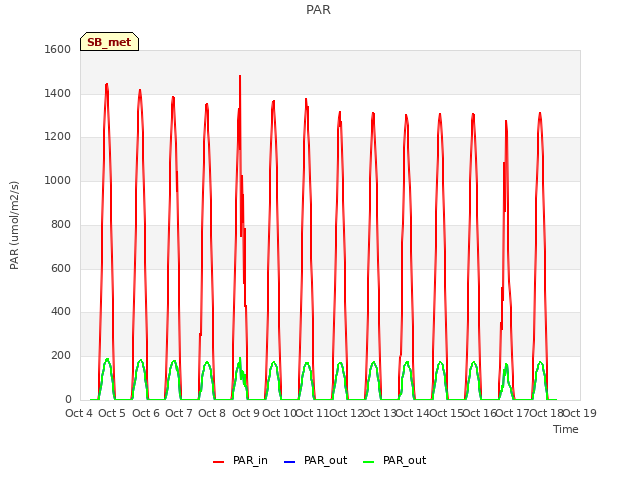The image size is (640, 480).
Task: Click the 600 y-axis tick label
Action: point(61,268)
